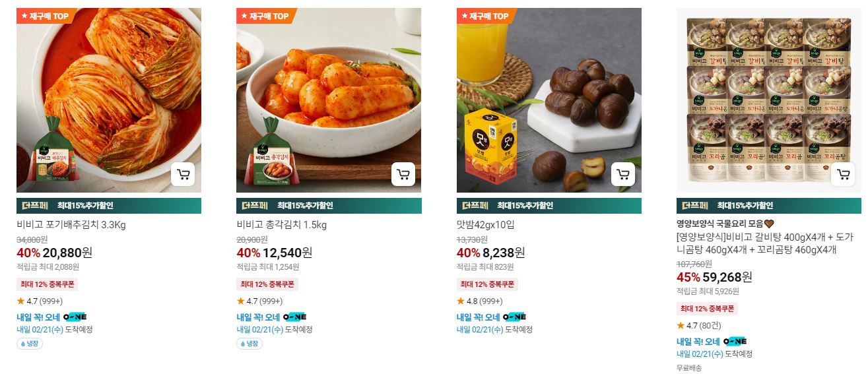Image resolution: width=868 pixels, height=374 pixels.
Task: Click cart icon on 총각김치 product image
Action: pos(403,174)
